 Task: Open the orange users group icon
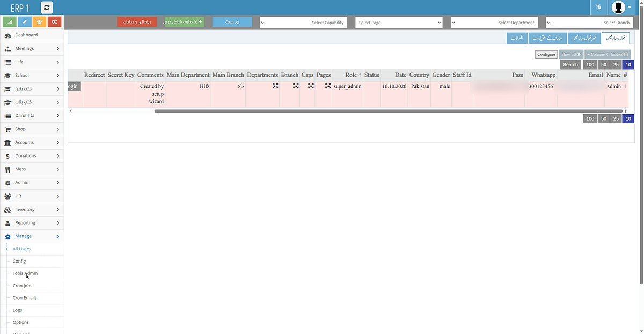[x=40, y=22]
